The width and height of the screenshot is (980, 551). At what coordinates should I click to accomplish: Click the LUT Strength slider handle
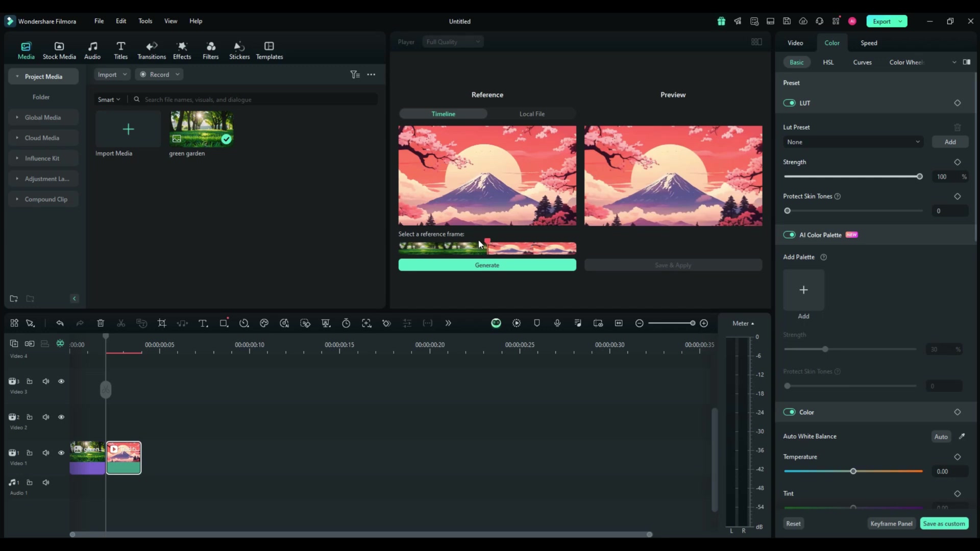click(919, 177)
